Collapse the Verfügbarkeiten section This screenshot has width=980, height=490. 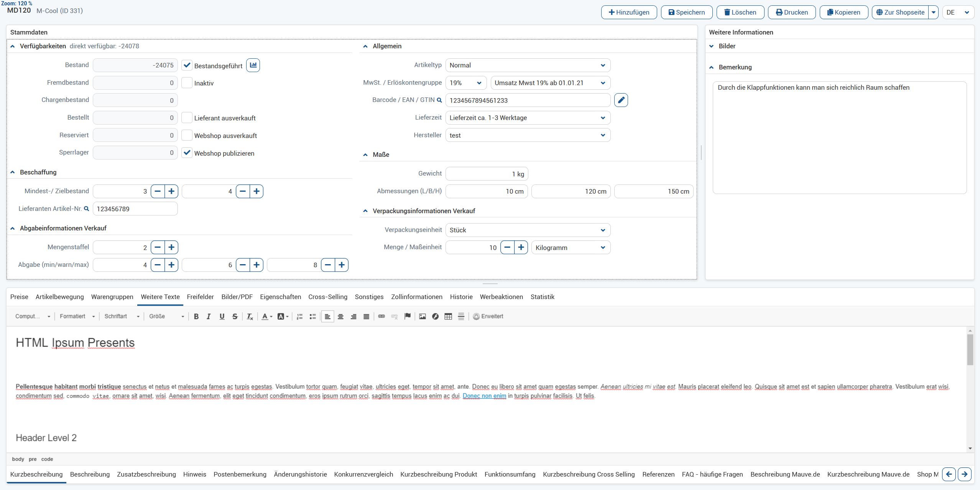pos(13,46)
